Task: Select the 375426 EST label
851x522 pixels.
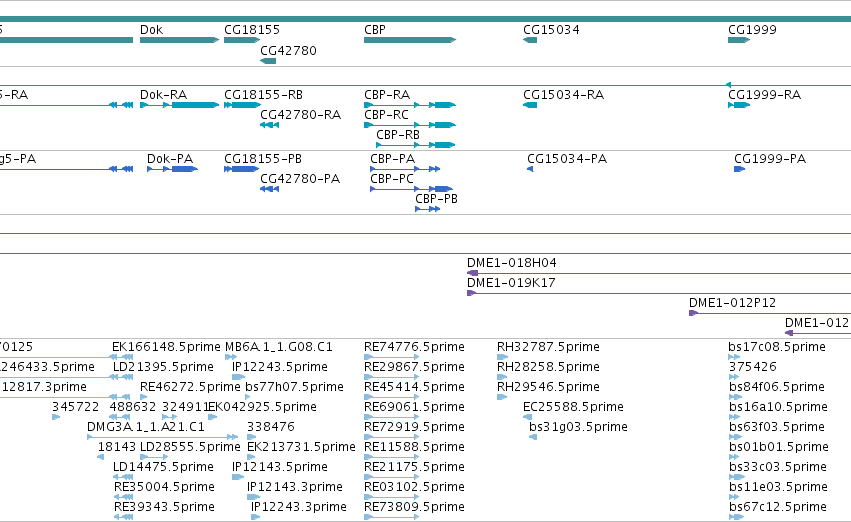Action: point(753,367)
